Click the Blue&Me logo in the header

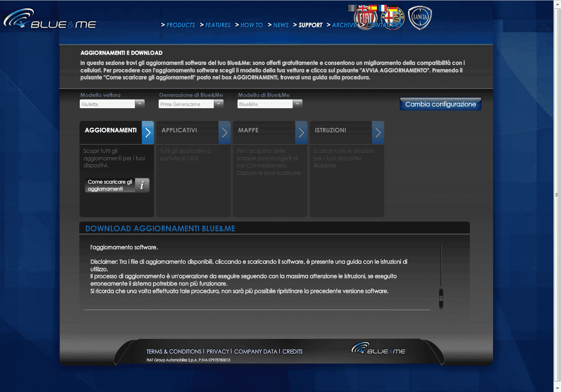click(x=50, y=20)
